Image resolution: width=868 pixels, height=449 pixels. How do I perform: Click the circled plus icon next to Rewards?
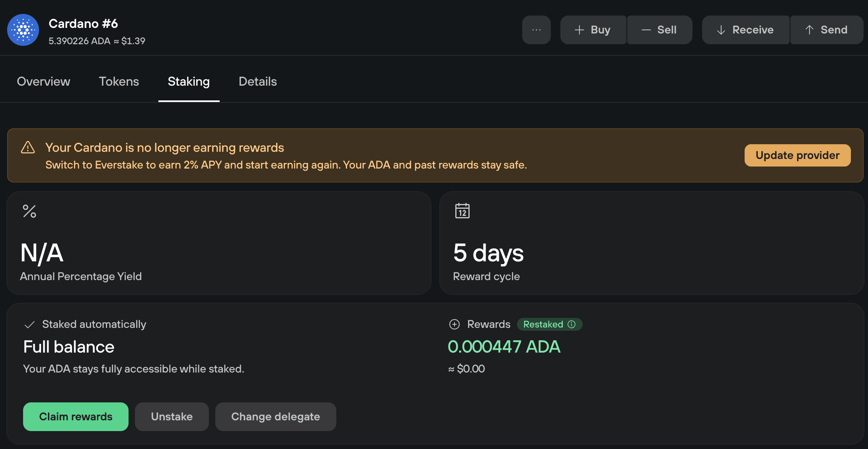tap(454, 324)
